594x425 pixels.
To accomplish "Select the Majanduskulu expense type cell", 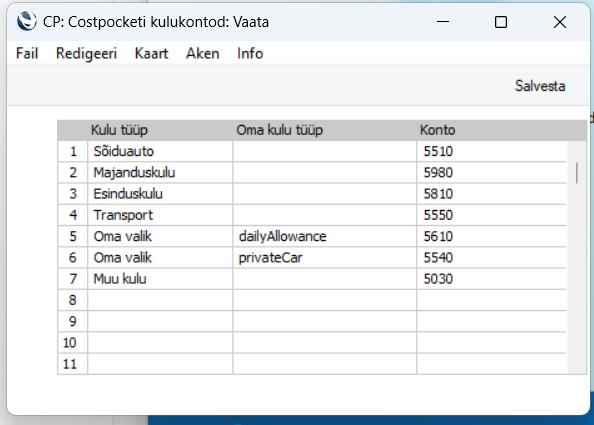I will pos(160,173).
